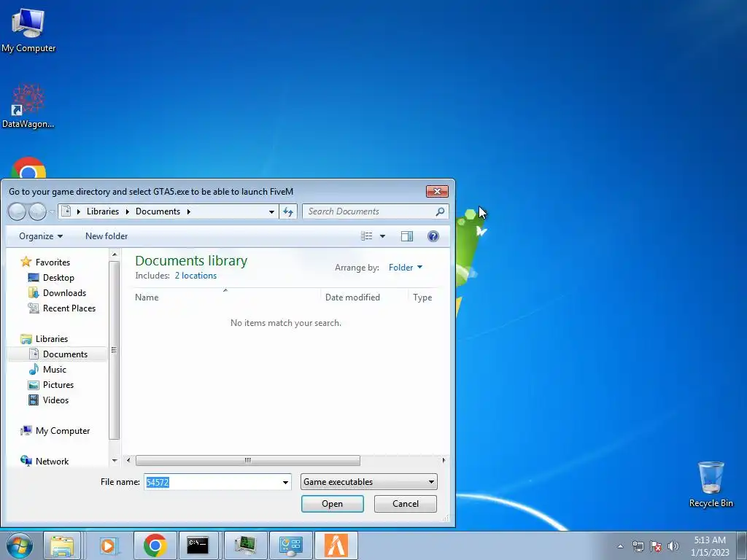Open Videos library in navigation pane
Viewport: 747px width, 560px height.
pyautogui.click(x=55, y=400)
